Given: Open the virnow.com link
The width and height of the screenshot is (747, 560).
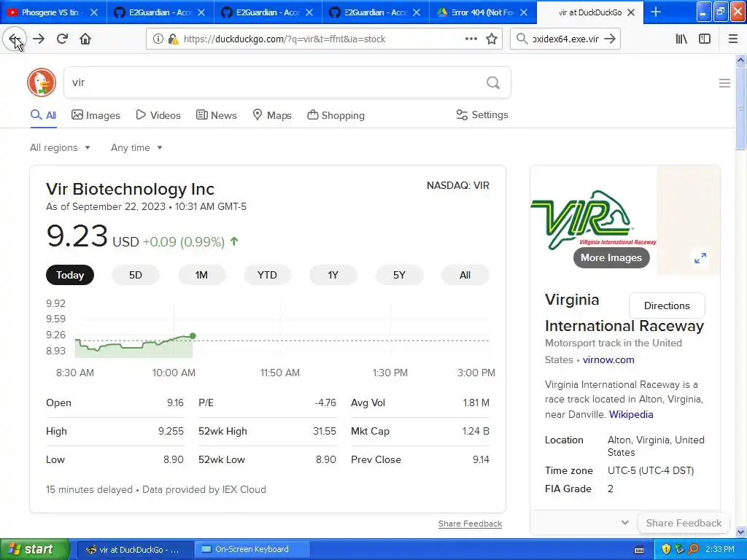Looking at the screenshot, I should (608, 360).
